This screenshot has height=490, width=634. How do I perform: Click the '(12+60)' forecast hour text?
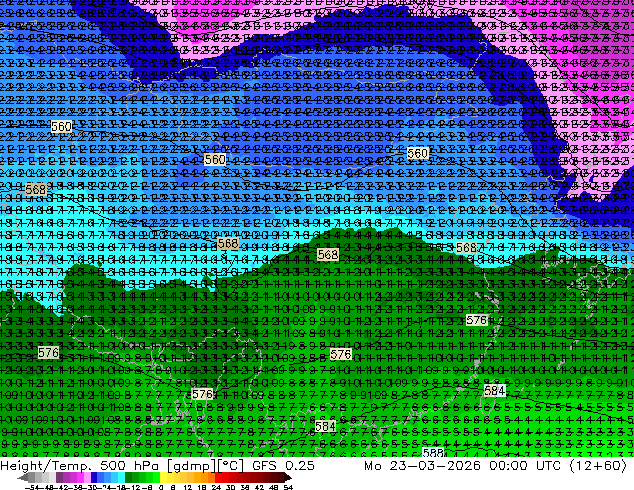coord(598,466)
